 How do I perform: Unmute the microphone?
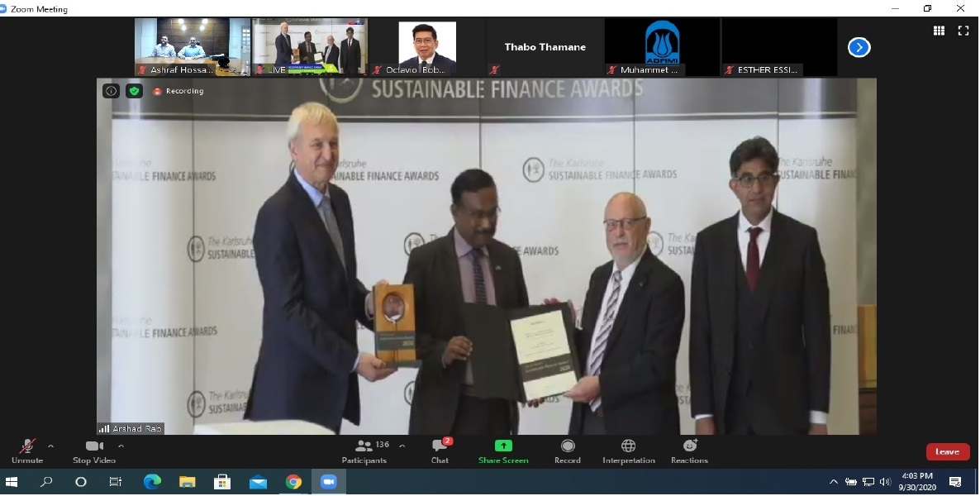click(27, 451)
